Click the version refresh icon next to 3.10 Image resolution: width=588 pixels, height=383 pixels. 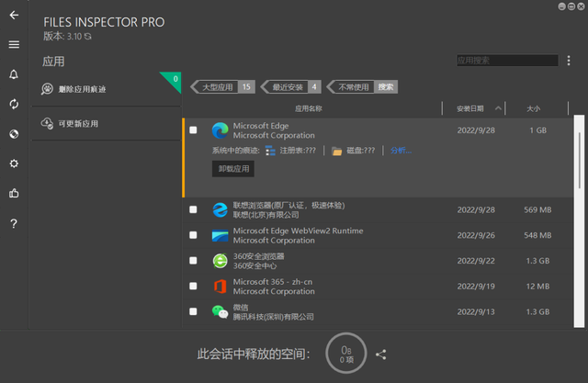[88, 37]
